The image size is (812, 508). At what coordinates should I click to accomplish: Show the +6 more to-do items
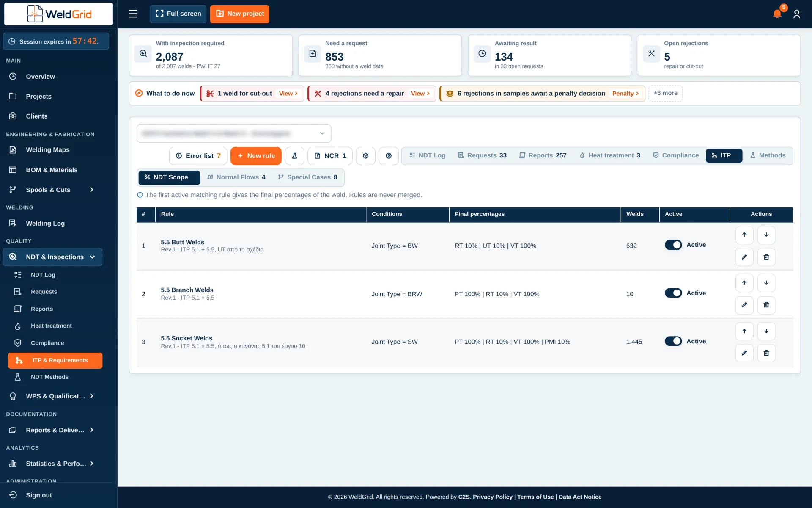[665, 93]
